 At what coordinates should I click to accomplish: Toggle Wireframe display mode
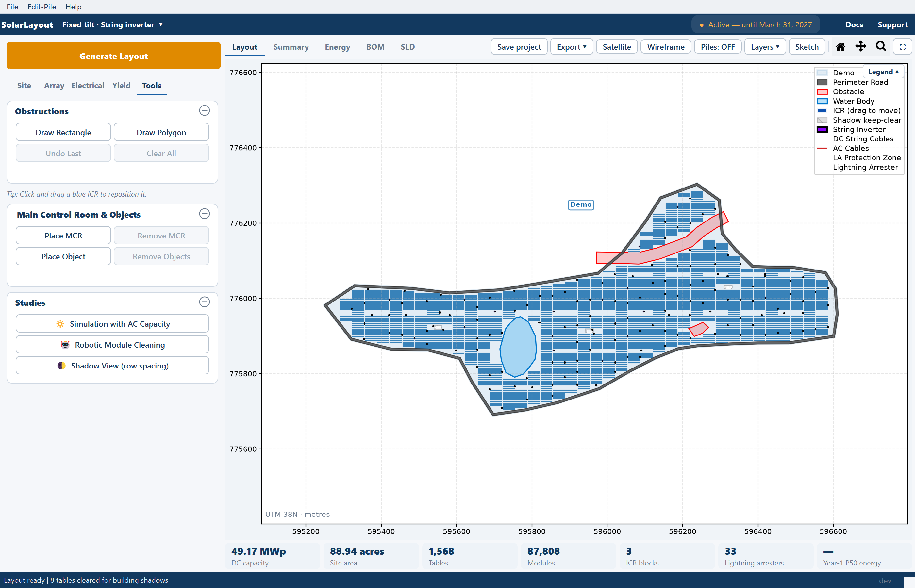(x=666, y=47)
